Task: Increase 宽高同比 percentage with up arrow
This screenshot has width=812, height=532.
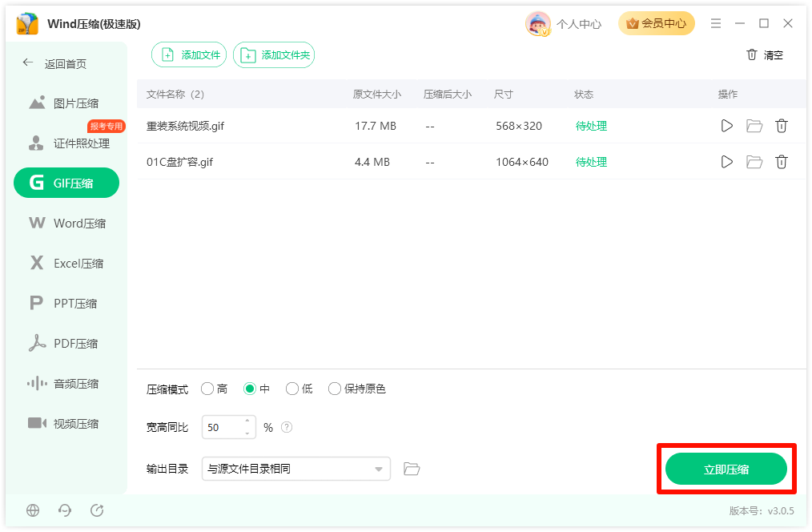Action: [247, 421]
